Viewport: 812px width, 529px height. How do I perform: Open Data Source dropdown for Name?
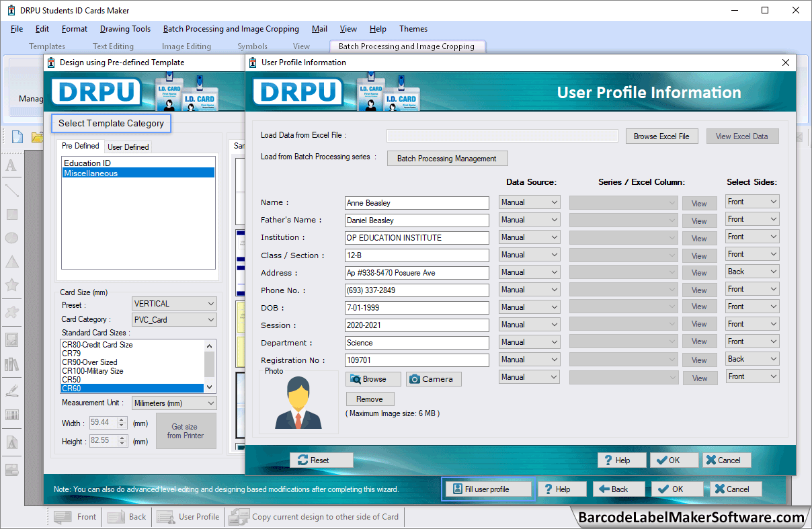530,202
